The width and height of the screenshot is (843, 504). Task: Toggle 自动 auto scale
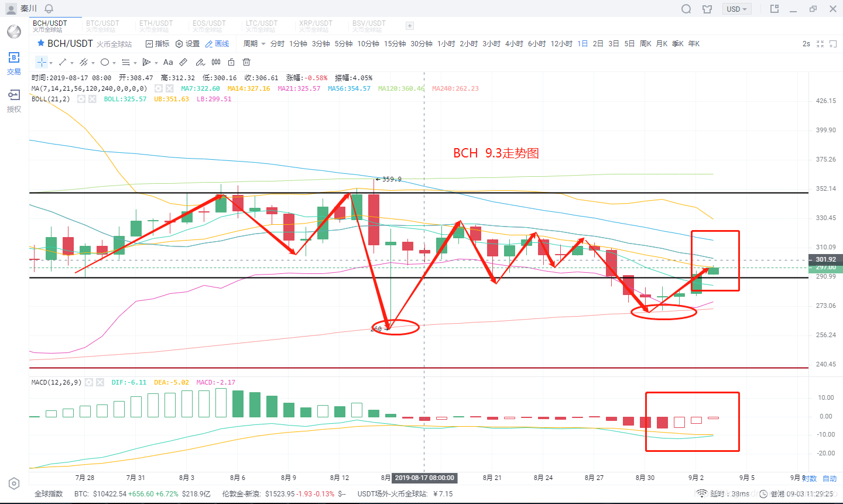pyautogui.click(x=830, y=478)
